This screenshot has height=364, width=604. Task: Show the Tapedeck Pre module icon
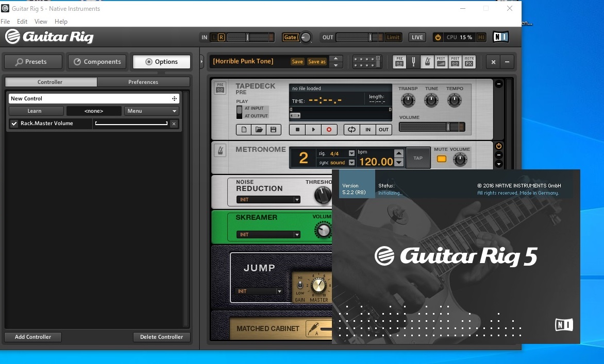click(x=400, y=62)
